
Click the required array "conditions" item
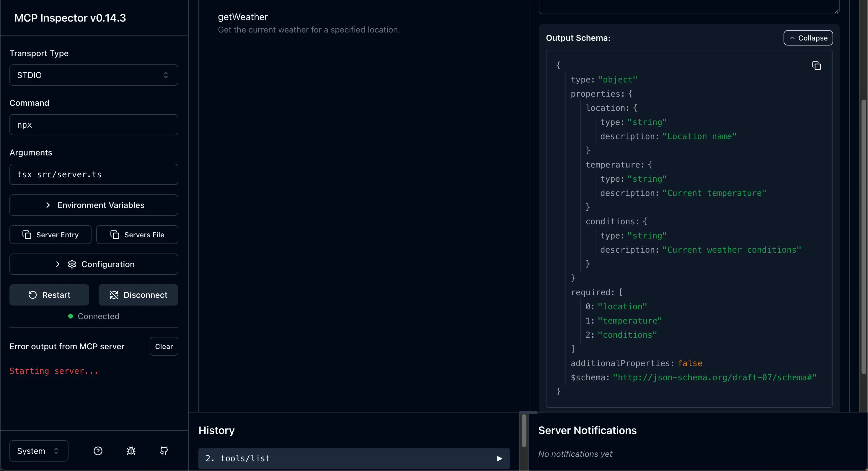tap(627, 334)
